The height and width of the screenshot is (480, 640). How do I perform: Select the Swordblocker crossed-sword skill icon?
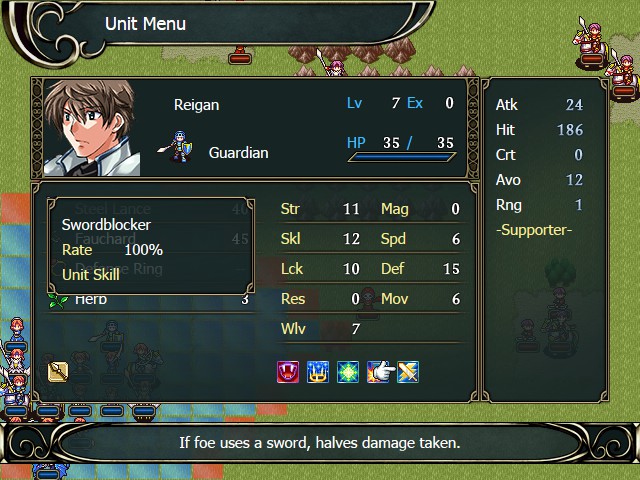pyautogui.click(x=408, y=372)
